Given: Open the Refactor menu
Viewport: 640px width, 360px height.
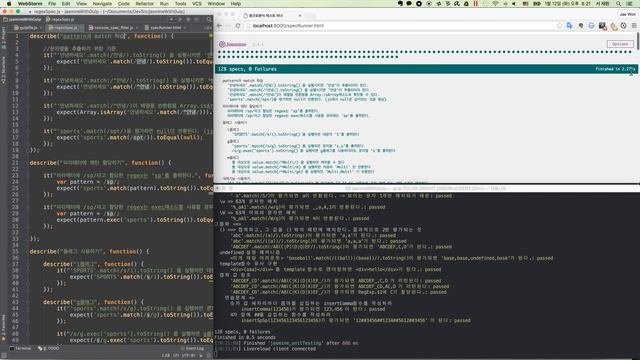Looking at the screenshot, I should pyautogui.click(x=144, y=4).
